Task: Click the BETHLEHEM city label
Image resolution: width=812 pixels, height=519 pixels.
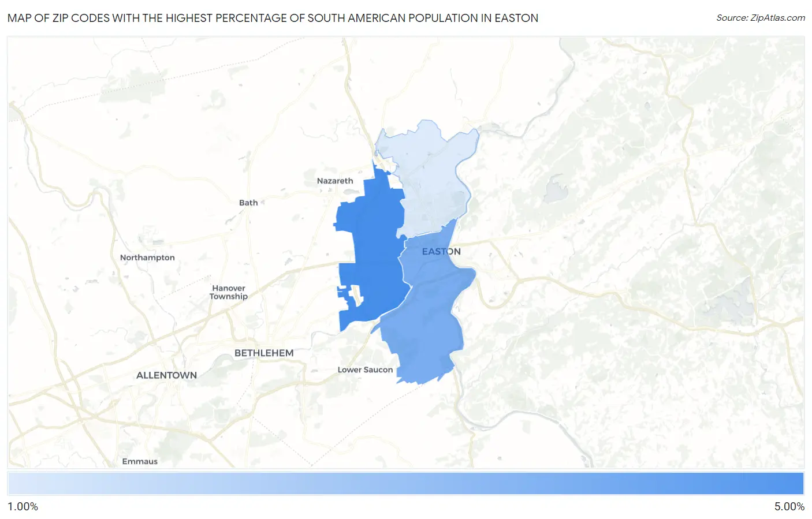Action: click(x=264, y=353)
